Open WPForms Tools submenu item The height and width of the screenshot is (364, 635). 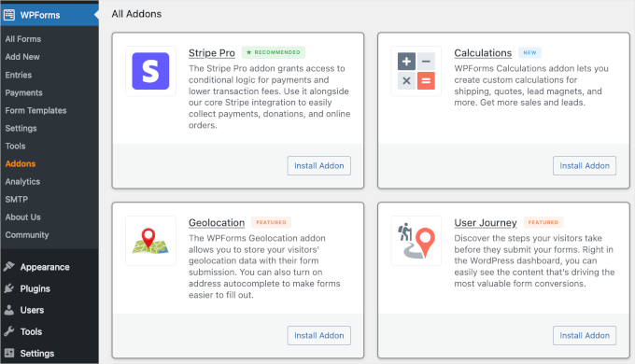[x=15, y=147]
